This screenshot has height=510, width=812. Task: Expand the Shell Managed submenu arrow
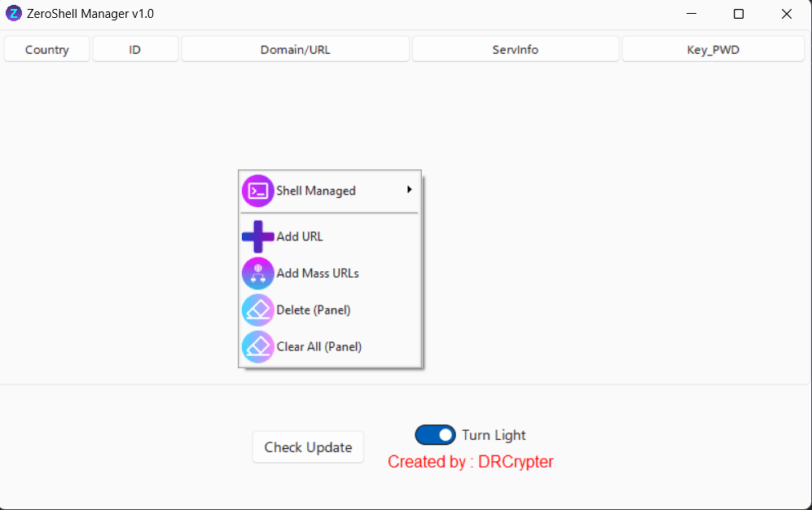pos(409,190)
